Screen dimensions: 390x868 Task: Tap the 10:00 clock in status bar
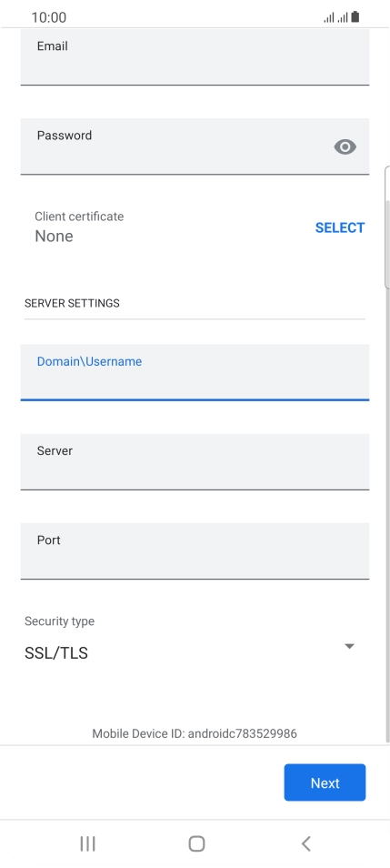pyautogui.click(x=49, y=17)
